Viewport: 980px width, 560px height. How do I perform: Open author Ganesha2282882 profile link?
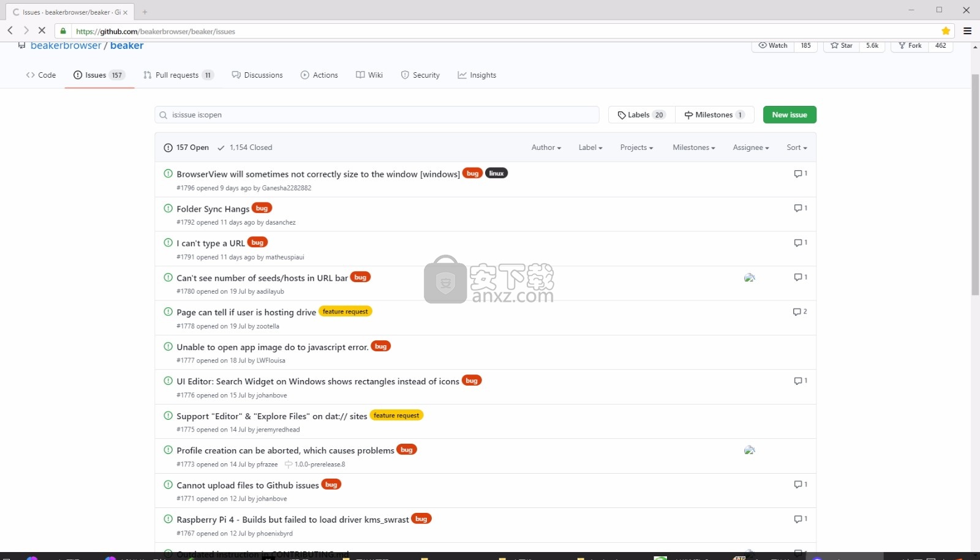[287, 188]
